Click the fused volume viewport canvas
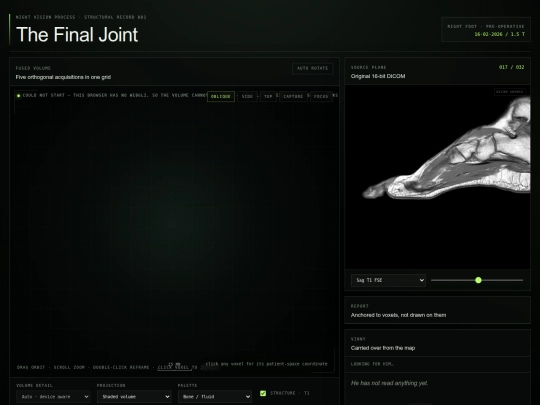The height and width of the screenshot is (405, 540). click(x=174, y=231)
